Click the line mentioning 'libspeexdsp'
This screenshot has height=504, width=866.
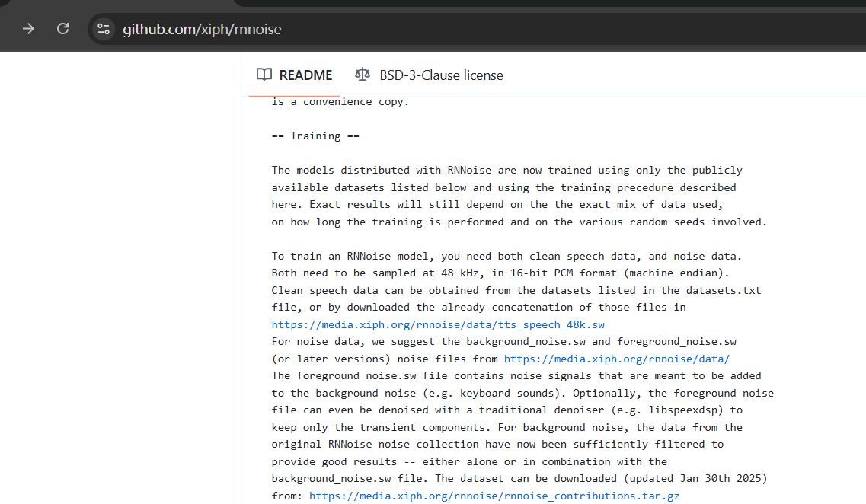[507, 410]
